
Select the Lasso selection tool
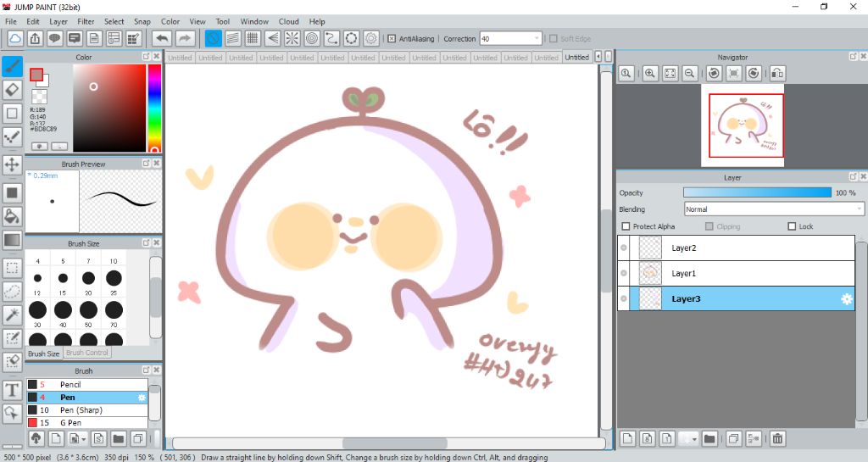(12, 292)
